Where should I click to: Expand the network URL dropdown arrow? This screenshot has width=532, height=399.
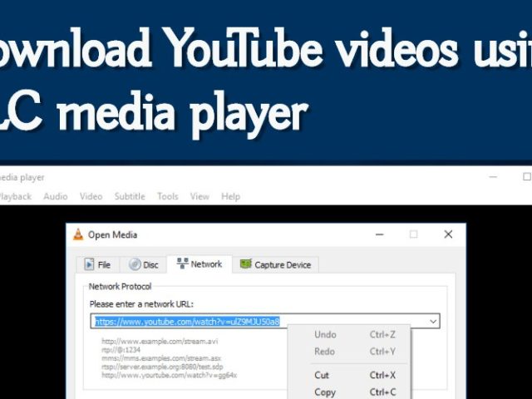tap(433, 321)
